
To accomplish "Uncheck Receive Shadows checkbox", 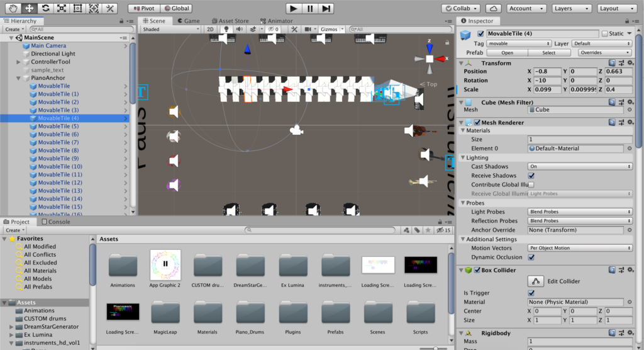I will pos(531,176).
